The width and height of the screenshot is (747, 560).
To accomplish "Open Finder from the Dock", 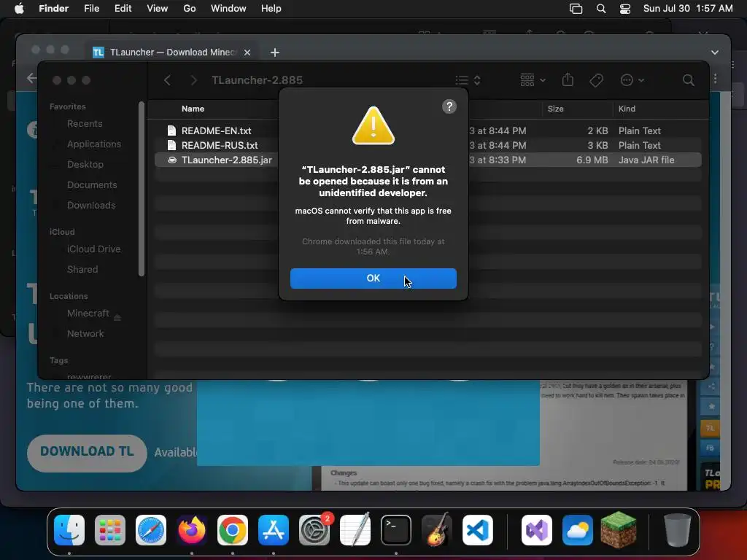I will (x=69, y=530).
